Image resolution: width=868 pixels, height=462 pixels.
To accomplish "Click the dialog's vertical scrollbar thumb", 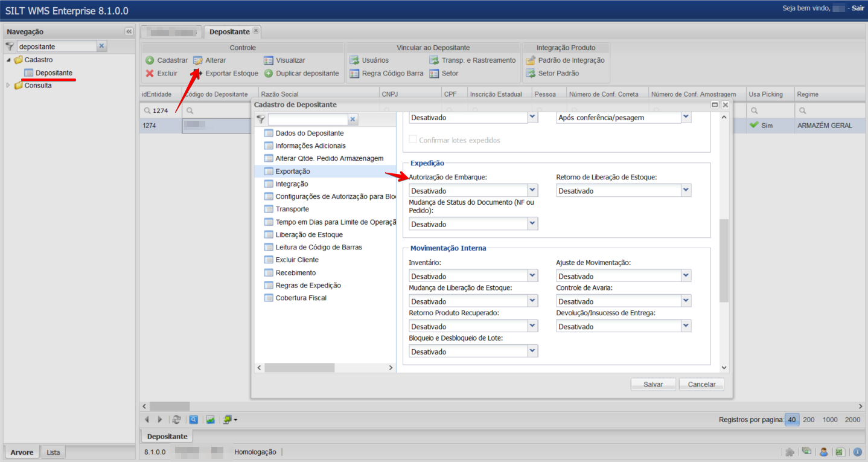I will point(724,260).
